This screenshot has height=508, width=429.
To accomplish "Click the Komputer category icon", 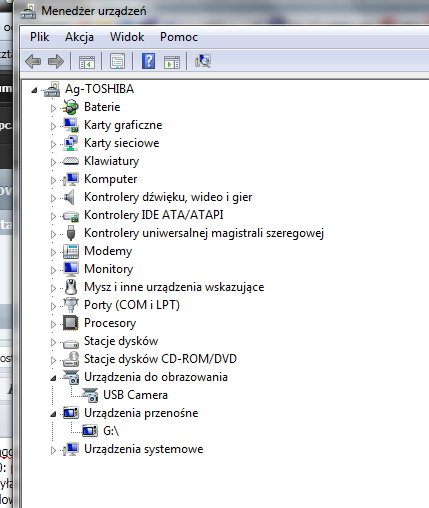I will [x=71, y=179].
